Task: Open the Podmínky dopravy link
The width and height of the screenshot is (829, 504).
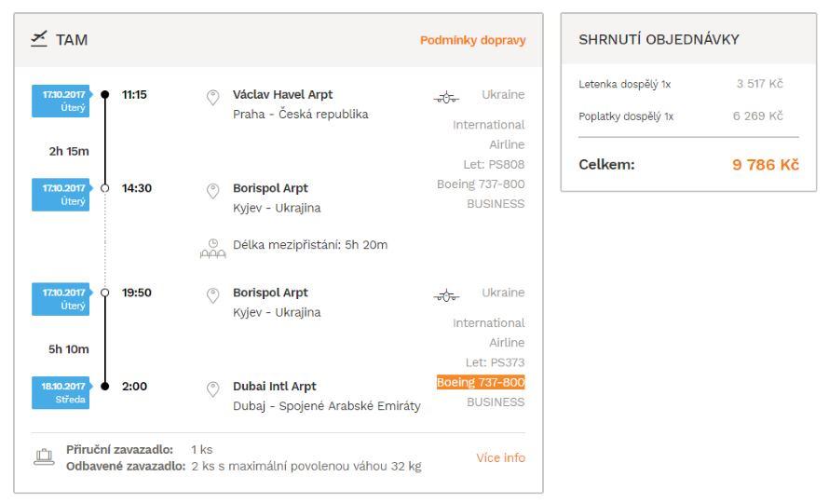Action: coord(473,40)
